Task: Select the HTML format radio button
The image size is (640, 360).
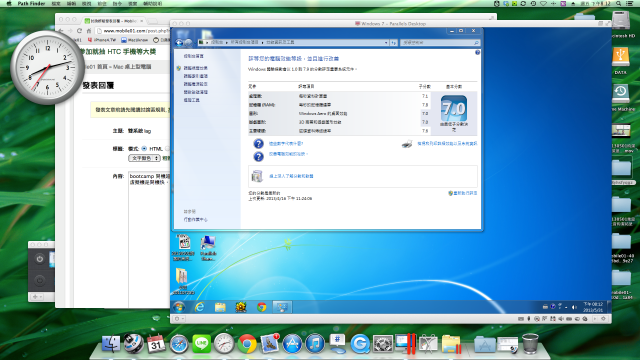Action: (144, 149)
